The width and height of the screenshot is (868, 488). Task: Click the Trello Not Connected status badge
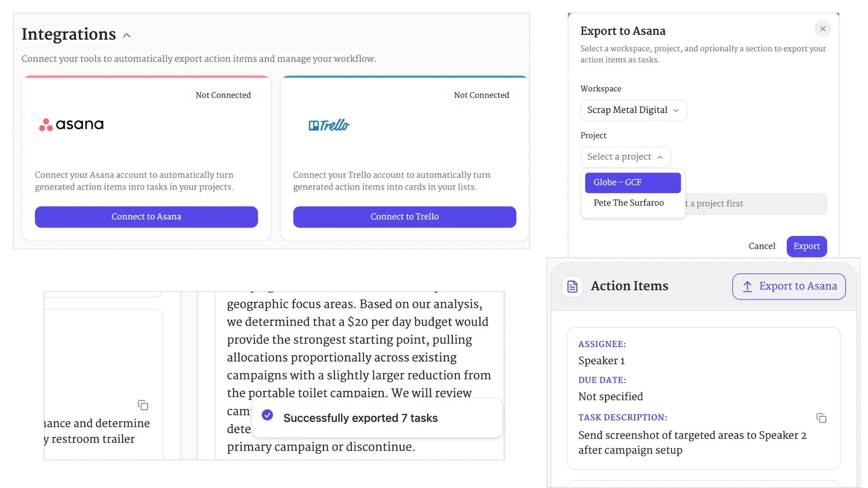pyautogui.click(x=481, y=95)
